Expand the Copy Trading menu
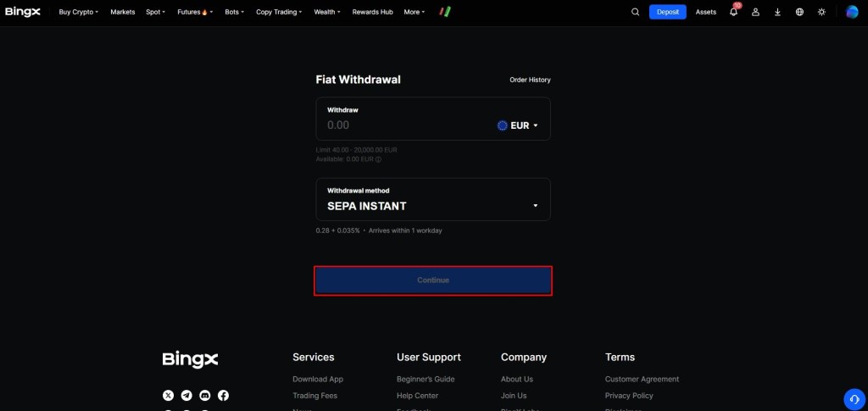 point(279,12)
